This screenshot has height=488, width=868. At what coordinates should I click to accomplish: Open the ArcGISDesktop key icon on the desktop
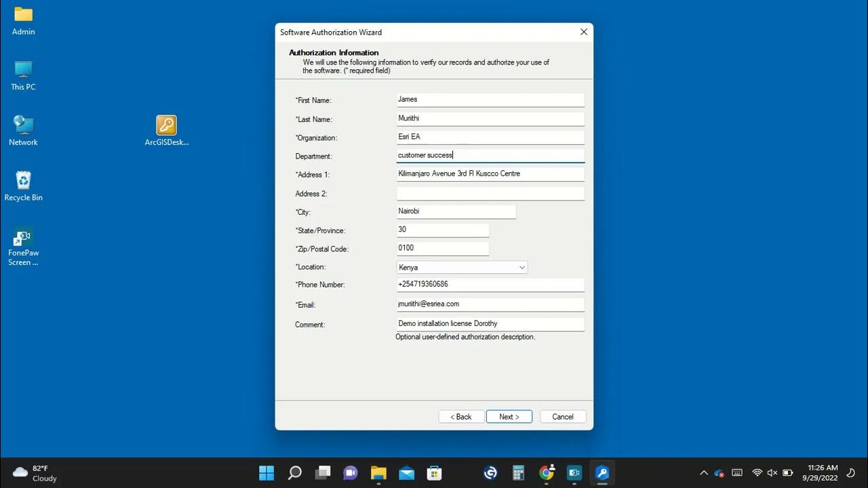tap(167, 131)
